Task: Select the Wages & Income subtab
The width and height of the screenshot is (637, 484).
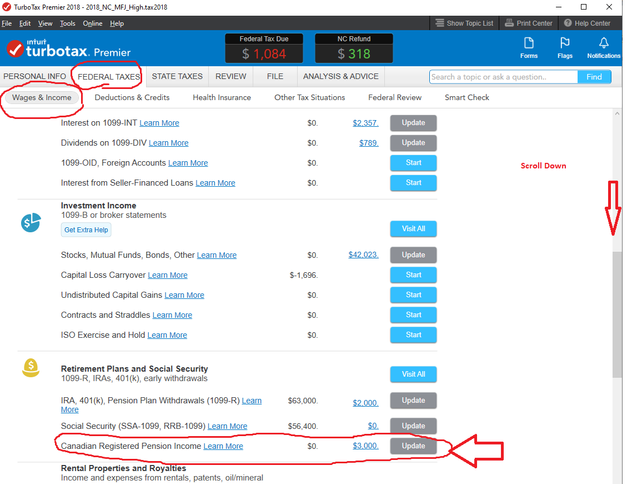Action: click(x=41, y=98)
